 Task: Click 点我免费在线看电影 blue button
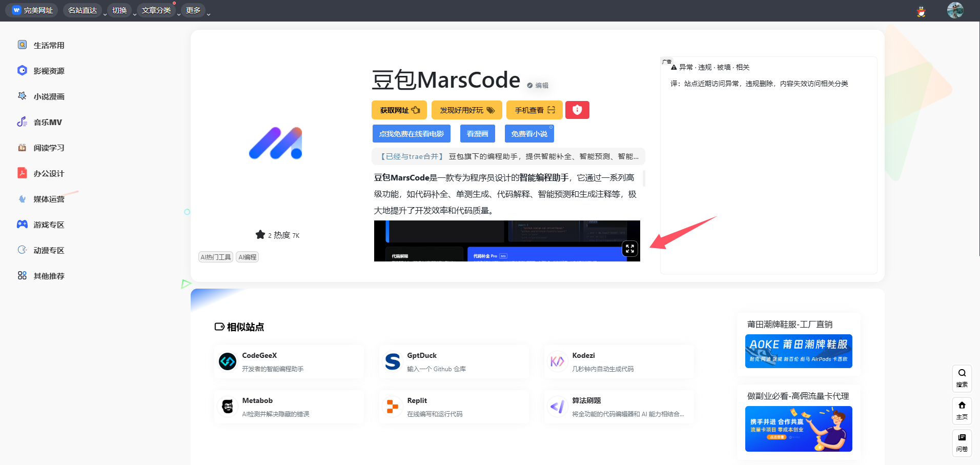412,133
